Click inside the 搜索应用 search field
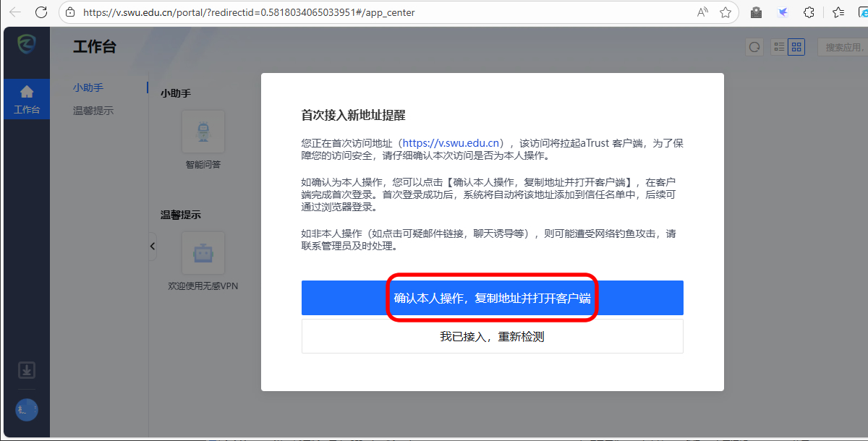 846,46
